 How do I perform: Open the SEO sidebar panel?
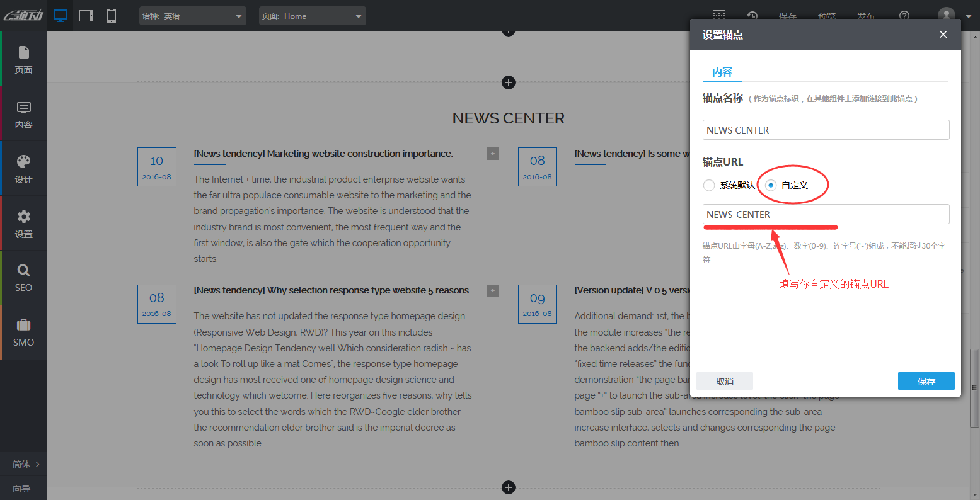tap(24, 278)
